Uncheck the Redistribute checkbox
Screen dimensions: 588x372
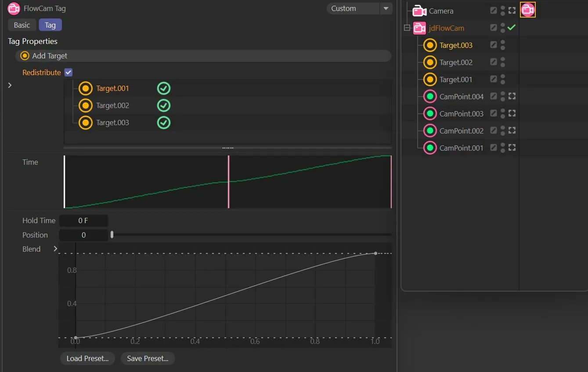[68, 72]
